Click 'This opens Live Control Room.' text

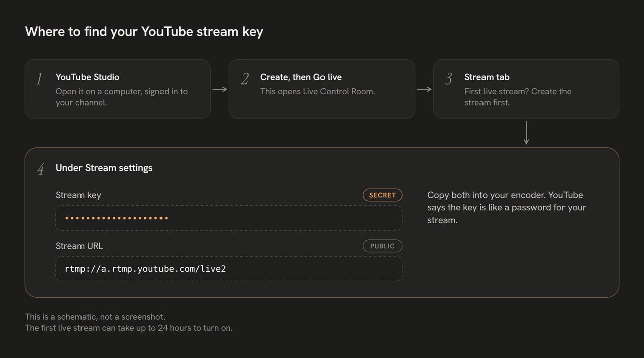[x=317, y=91]
